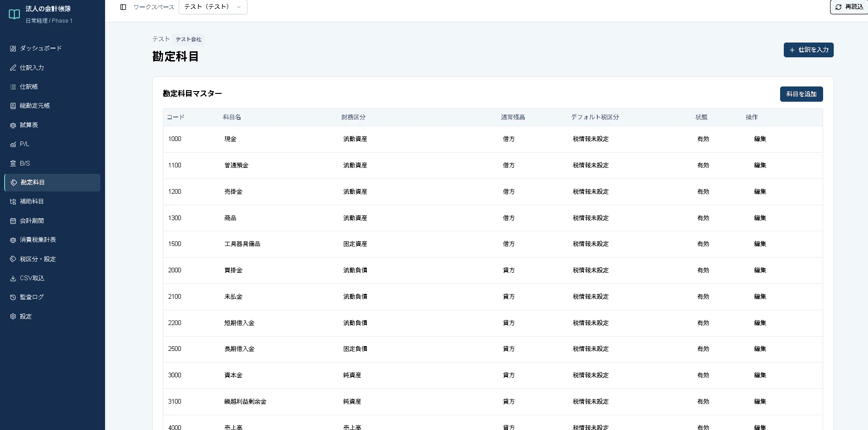Click the 仕訳帳 list icon
868x430 pixels.
click(13, 87)
